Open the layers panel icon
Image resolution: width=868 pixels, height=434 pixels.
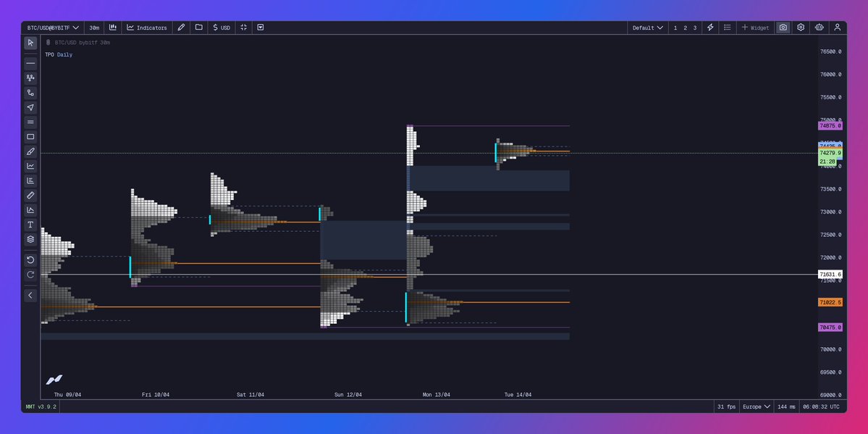click(30, 239)
